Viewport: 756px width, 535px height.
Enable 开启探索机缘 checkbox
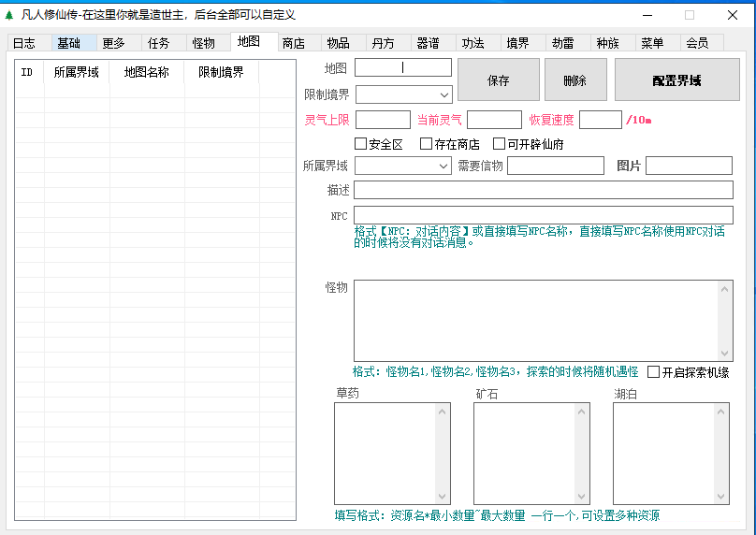coord(653,371)
